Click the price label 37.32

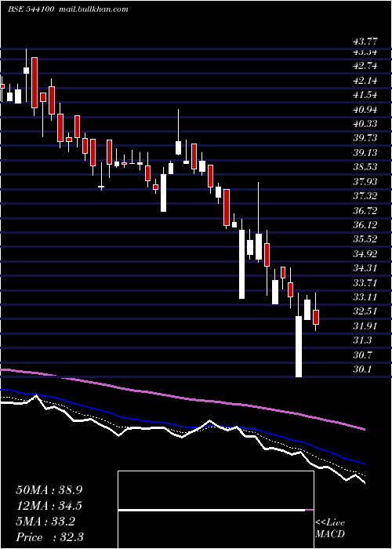(365, 196)
